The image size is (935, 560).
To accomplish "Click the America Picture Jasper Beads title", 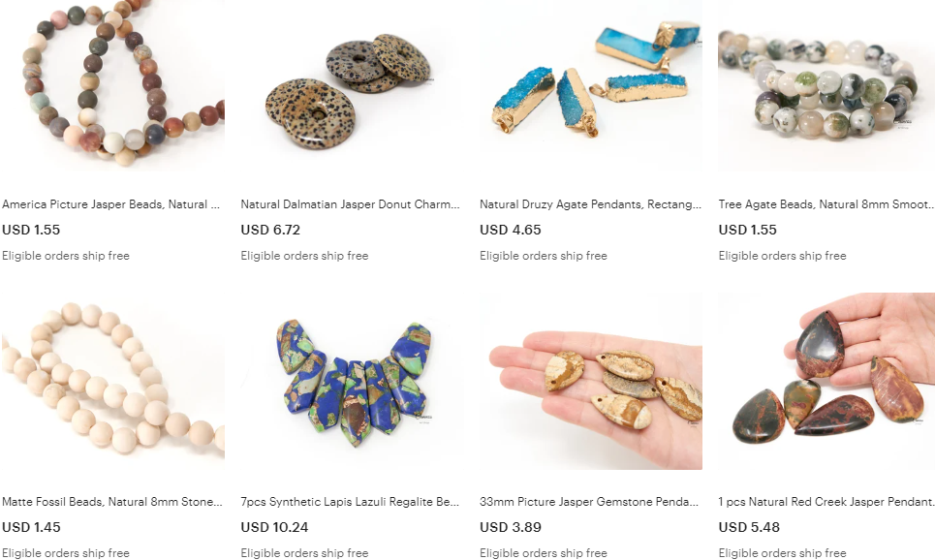I will click(x=110, y=204).
